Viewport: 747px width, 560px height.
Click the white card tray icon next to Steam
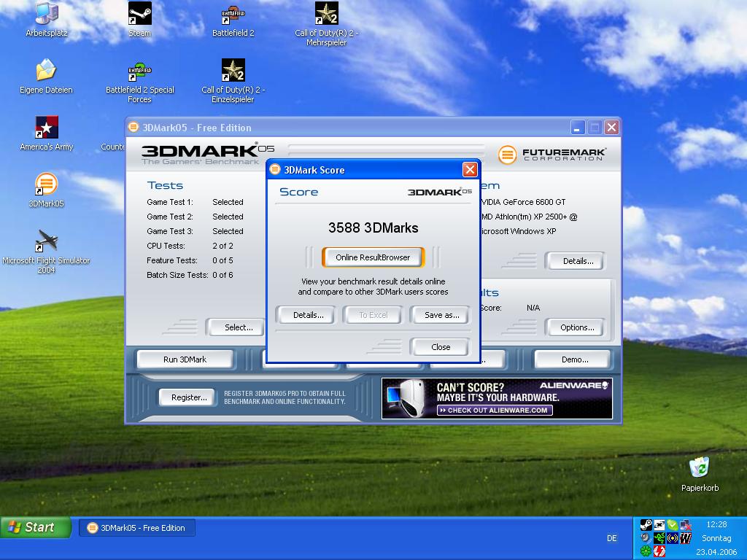[659, 525]
